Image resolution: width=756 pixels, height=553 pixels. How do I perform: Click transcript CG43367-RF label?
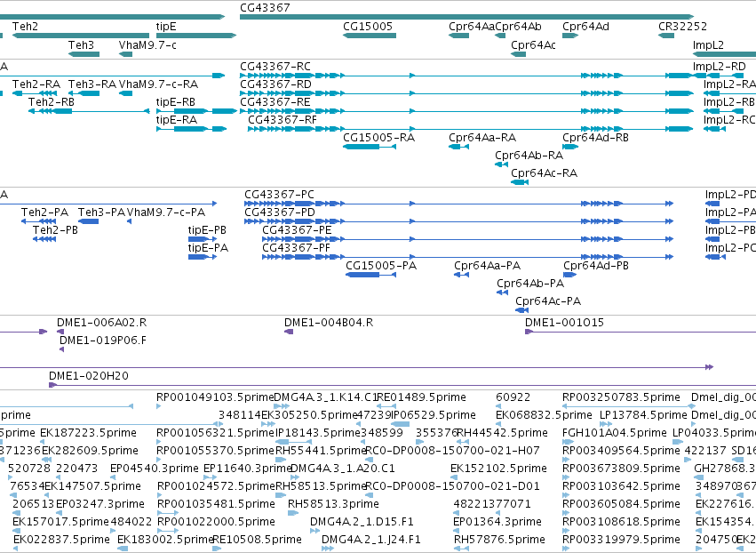[x=282, y=120]
